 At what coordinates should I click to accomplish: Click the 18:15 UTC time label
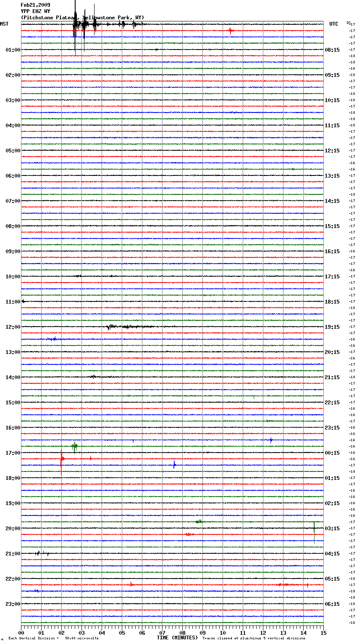[332, 302]
